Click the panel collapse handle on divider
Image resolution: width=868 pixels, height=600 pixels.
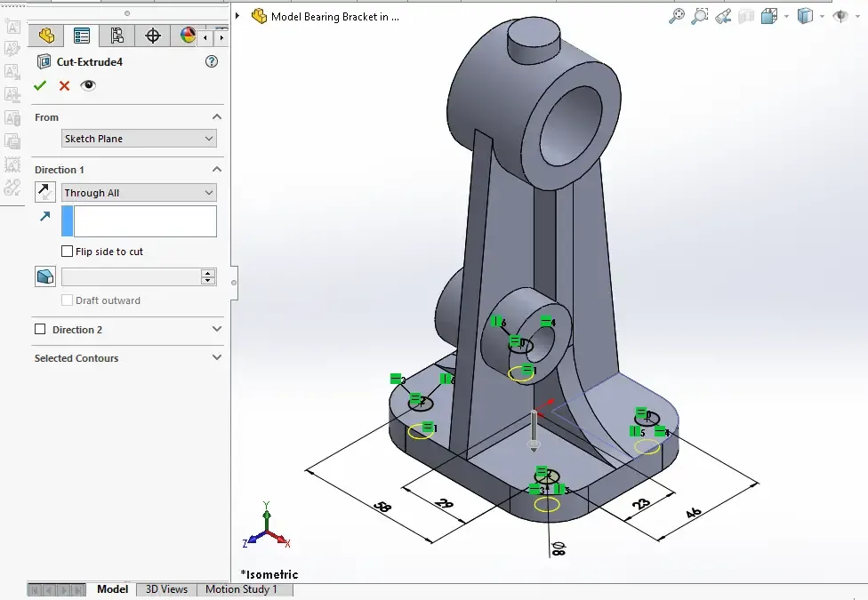click(x=234, y=283)
